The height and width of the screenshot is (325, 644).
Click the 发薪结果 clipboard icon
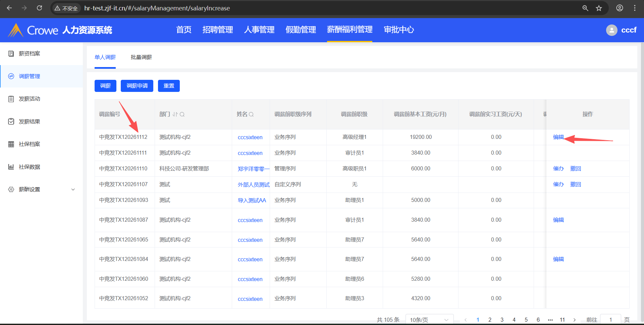click(11, 121)
